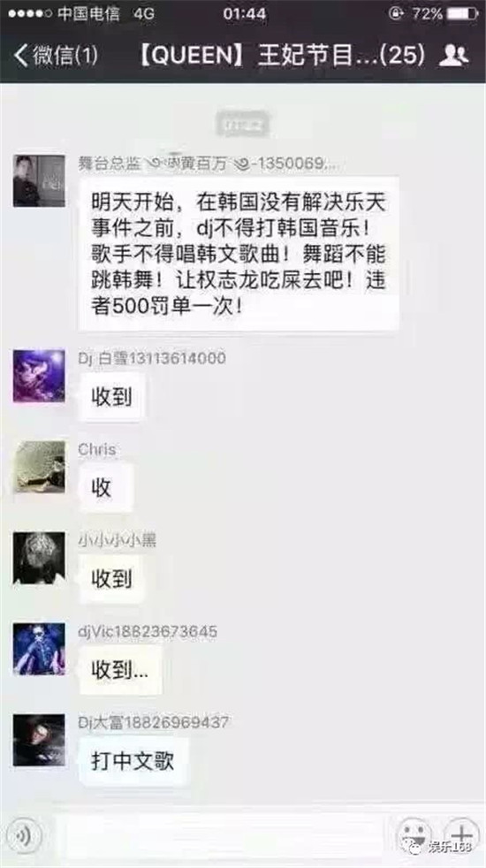Viewport: 486px width, 868px height.
Task: Tap the plus attachments icon
Action: [x=462, y=834]
